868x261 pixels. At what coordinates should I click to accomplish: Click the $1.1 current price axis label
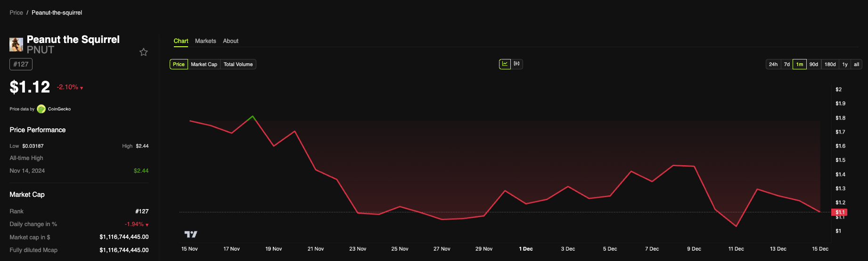840,212
